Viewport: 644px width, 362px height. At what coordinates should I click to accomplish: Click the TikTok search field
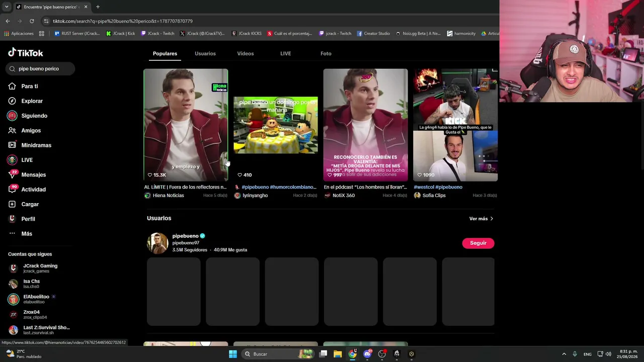click(41, 69)
